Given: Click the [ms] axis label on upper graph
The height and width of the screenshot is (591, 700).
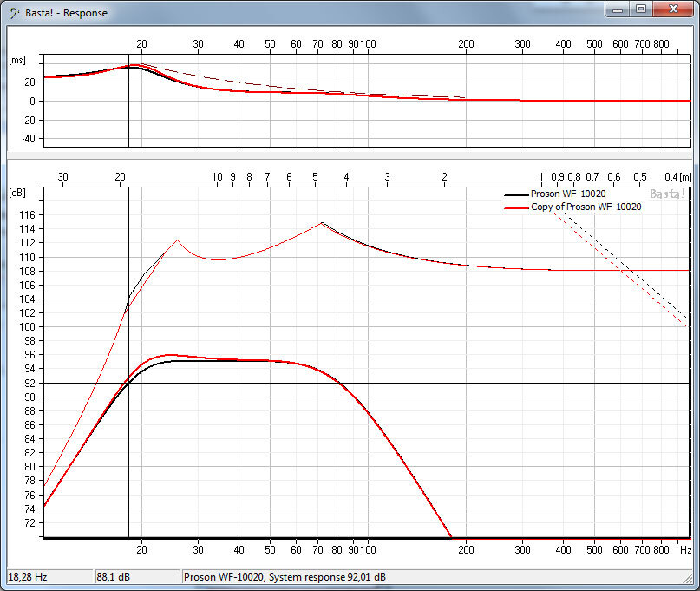Looking at the screenshot, I should point(17,60).
